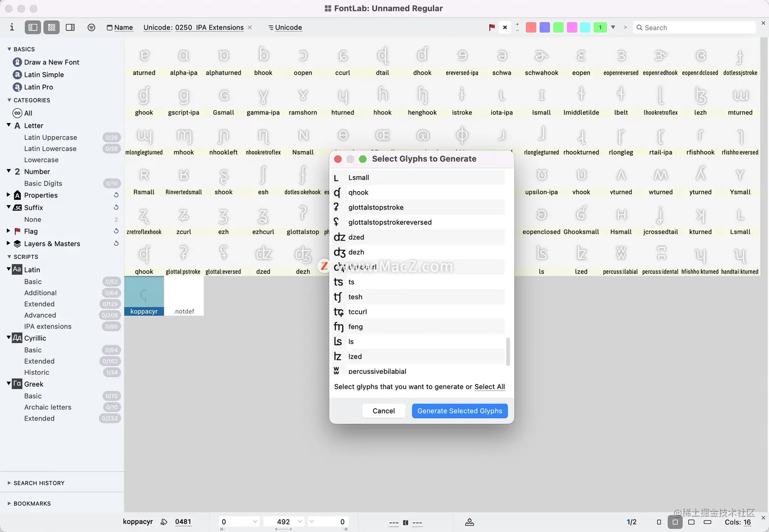Image resolution: width=769 pixels, height=532 pixels.
Task: Toggle the glyph grid view icon
Action: point(51,27)
